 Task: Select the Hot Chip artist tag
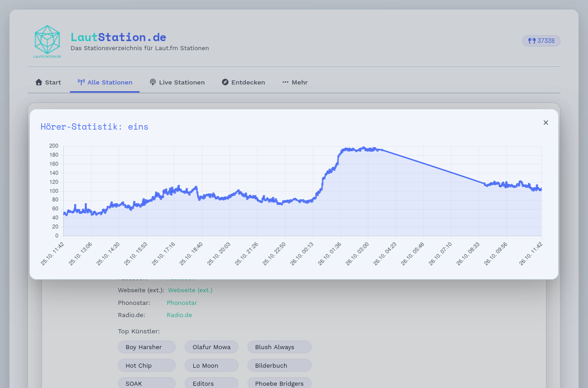point(147,365)
